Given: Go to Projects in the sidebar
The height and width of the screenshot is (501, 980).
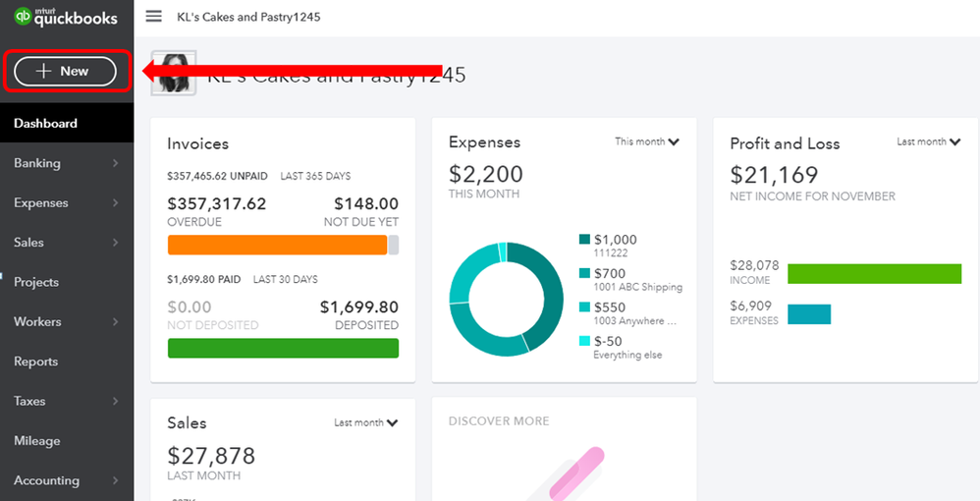Looking at the screenshot, I should click(x=36, y=282).
